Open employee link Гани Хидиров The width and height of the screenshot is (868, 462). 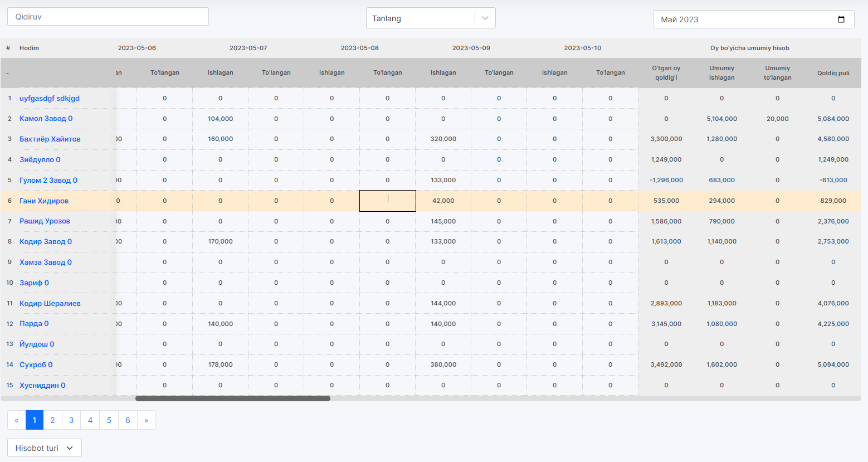(44, 201)
